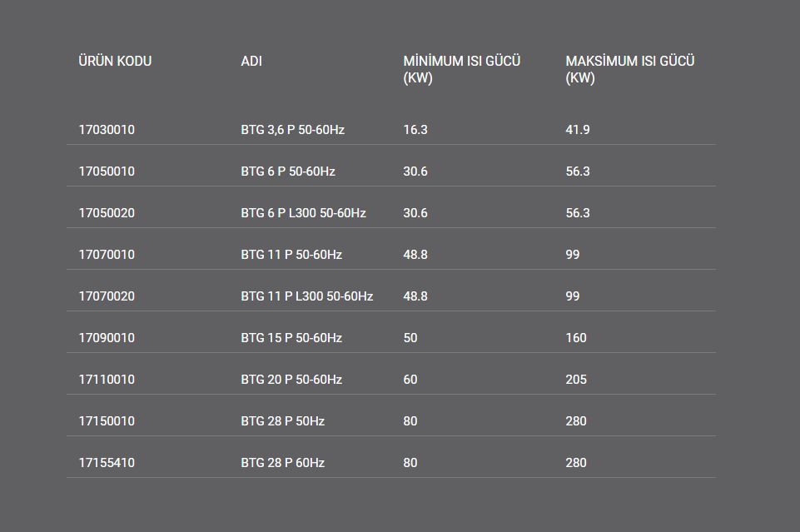Click product code 17070010
Viewport: 800px width, 532px height.
107,255
